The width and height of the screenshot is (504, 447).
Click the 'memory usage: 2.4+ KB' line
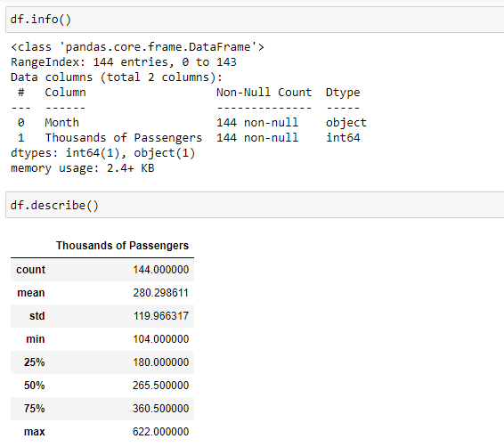83,168
